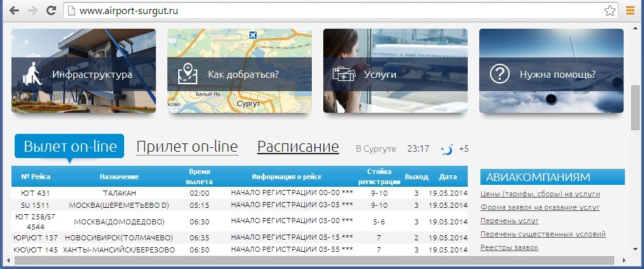
Task: Click the № Рейса column header
Action: tap(36, 177)
